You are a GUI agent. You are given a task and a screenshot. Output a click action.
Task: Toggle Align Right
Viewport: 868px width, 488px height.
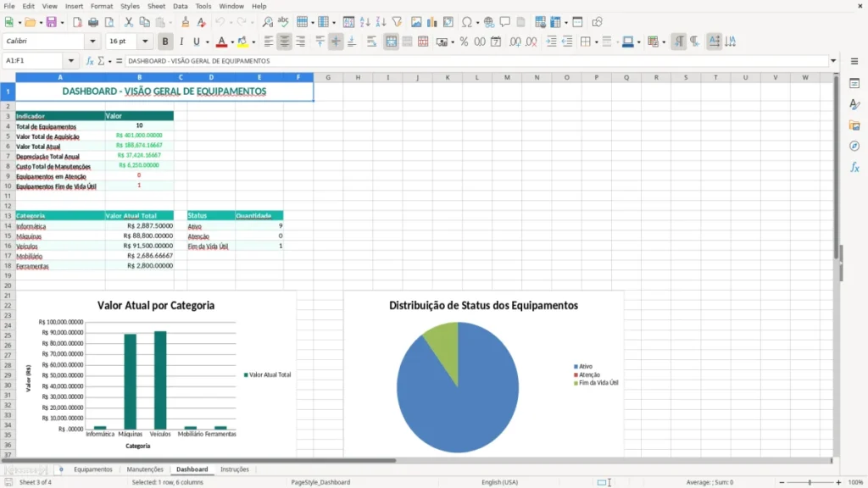301,42
